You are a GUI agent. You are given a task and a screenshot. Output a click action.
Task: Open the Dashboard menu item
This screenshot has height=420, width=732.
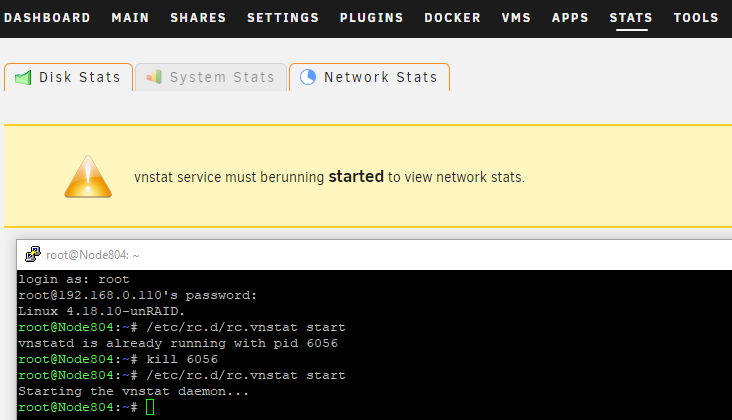coord(47,18)
